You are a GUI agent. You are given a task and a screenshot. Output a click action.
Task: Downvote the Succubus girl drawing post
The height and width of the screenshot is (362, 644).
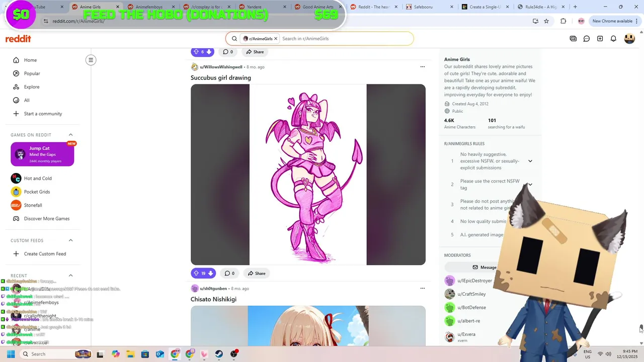tap(210, 274)
